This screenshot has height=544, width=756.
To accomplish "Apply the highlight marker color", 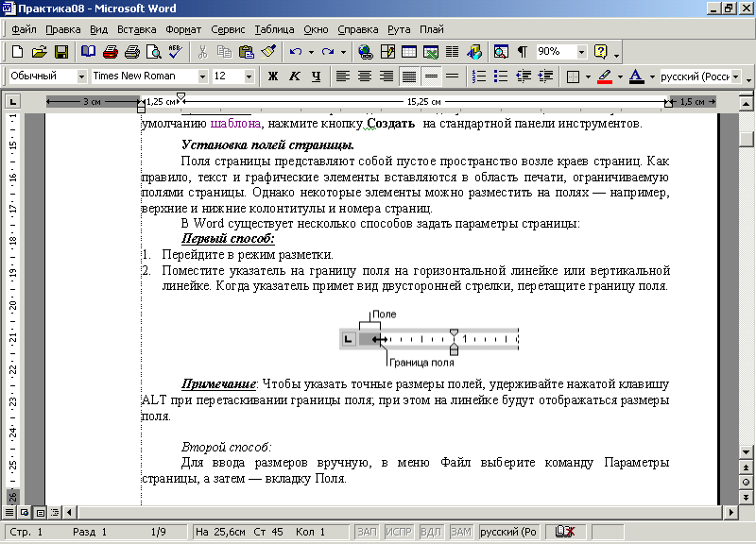I will [x=605, y=76].
